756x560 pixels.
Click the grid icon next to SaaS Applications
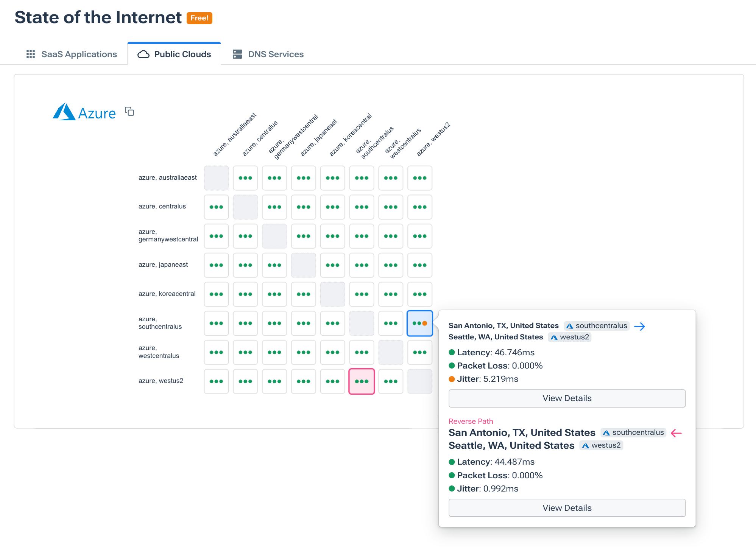31,54
